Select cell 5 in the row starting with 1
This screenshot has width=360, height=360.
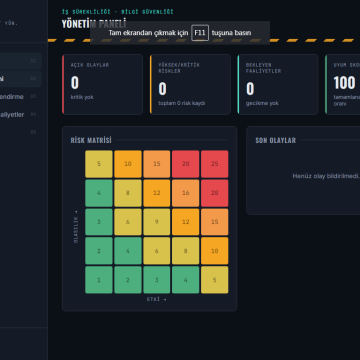point(215,280)
